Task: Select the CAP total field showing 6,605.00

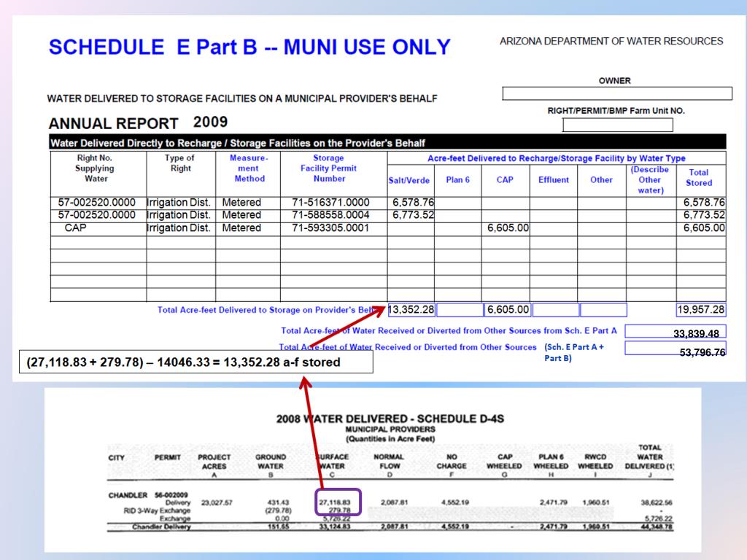Action: pos(508,310)
